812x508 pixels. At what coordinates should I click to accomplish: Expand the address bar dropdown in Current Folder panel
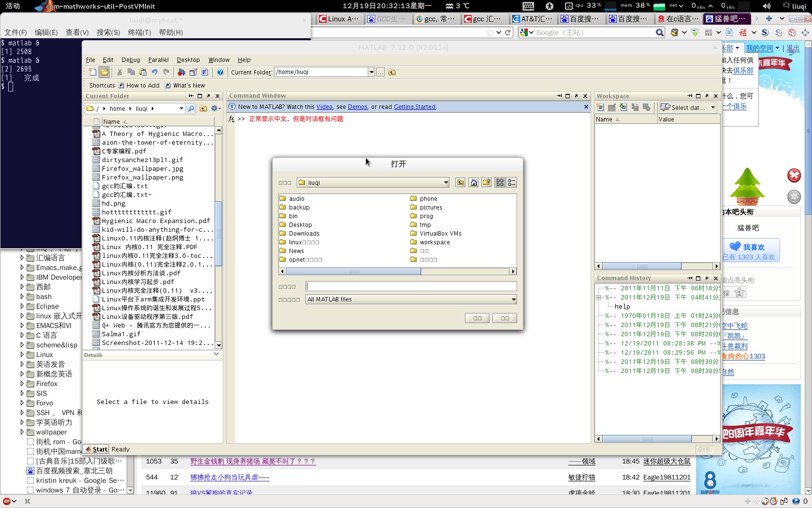[181, 108]
